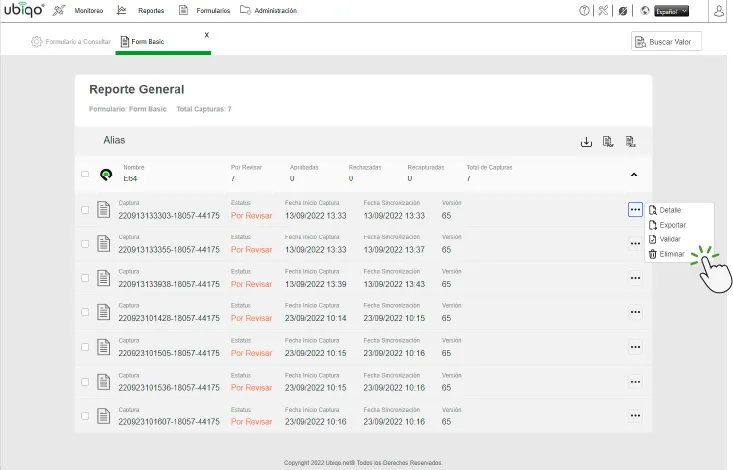Screen dimensions: 733x470
Task: Open the Formularios menu
Action: click(213, 10)
